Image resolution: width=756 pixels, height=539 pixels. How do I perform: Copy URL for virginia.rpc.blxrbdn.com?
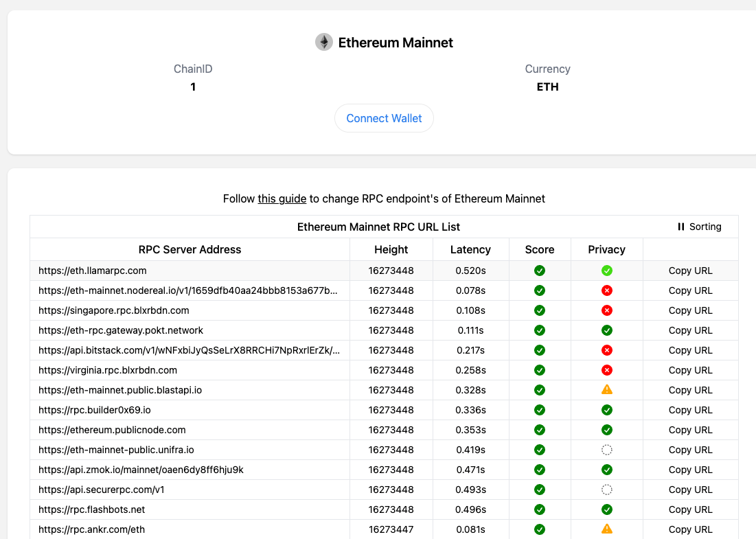tap(691, 370)
